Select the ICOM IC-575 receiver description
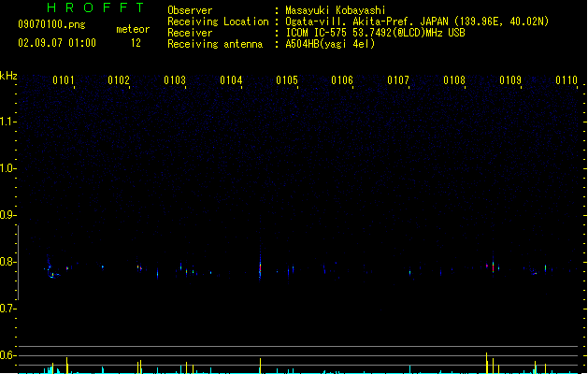This screenshot has height=374, width=588. pyautogui.click(x=375, y=33)
